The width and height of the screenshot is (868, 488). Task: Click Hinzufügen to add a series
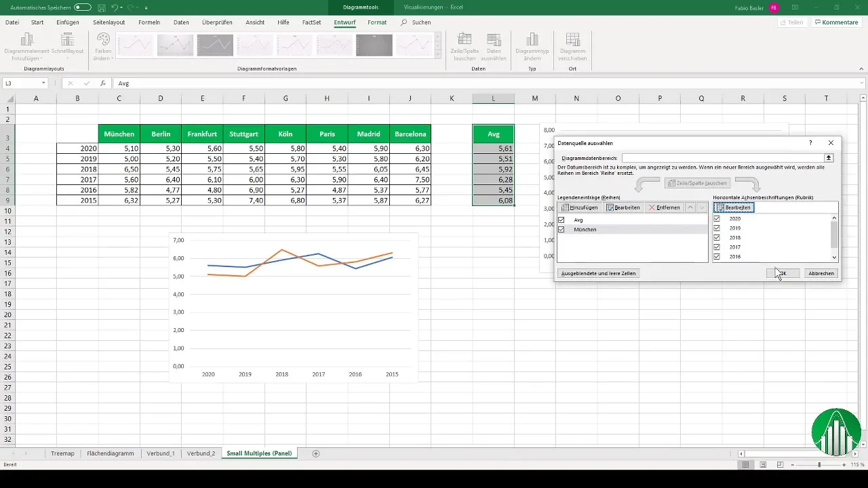(579, 207)
